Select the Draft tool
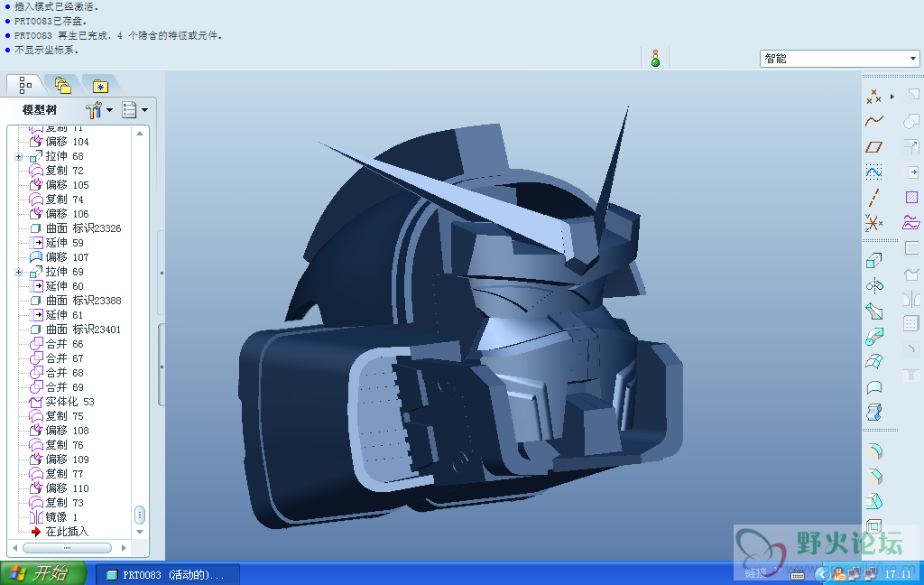The image size is (924, 585). click(x=873, y=501)
